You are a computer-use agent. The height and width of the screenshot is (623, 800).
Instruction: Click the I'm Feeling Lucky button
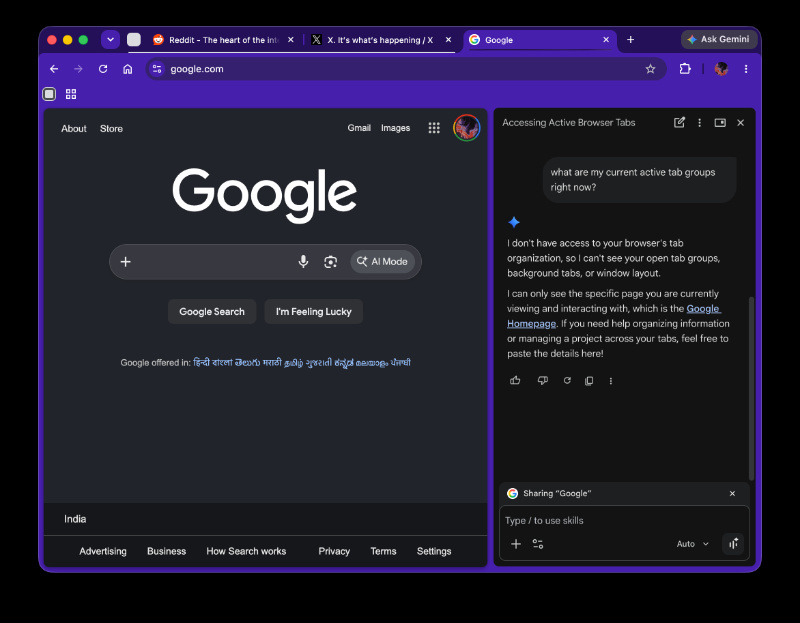(313, 311)
